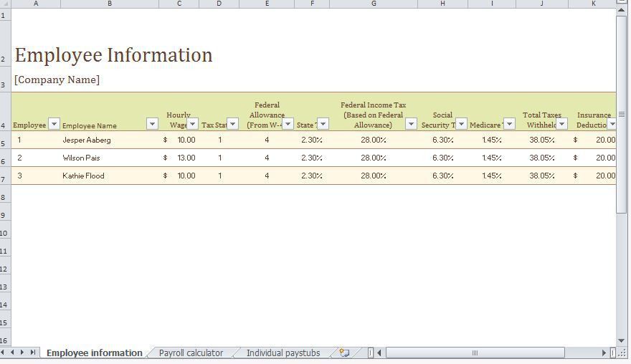Select the Kathie Flood name cell
The height and width of the screenshot is (364, 631).
click(x=110, y=176)
